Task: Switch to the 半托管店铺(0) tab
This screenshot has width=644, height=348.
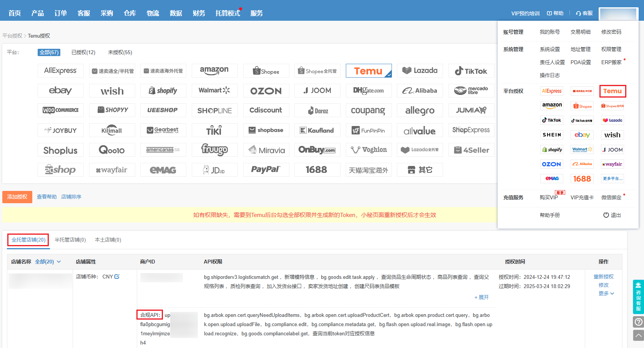Action: 70,240
